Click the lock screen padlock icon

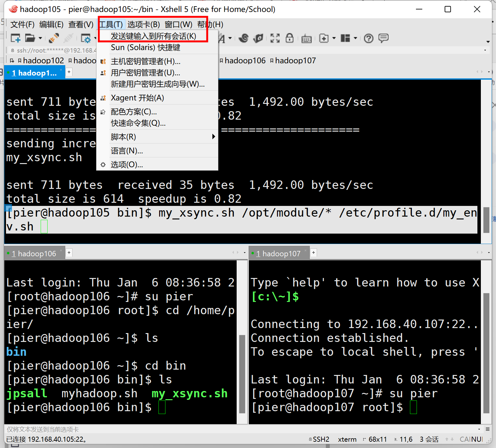point(290,38)
